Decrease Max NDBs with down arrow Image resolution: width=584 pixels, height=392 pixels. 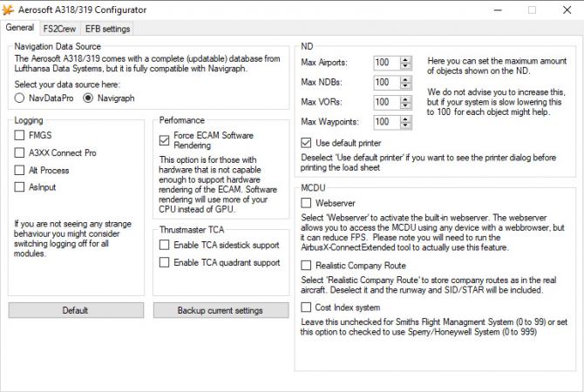coord(405,85)
